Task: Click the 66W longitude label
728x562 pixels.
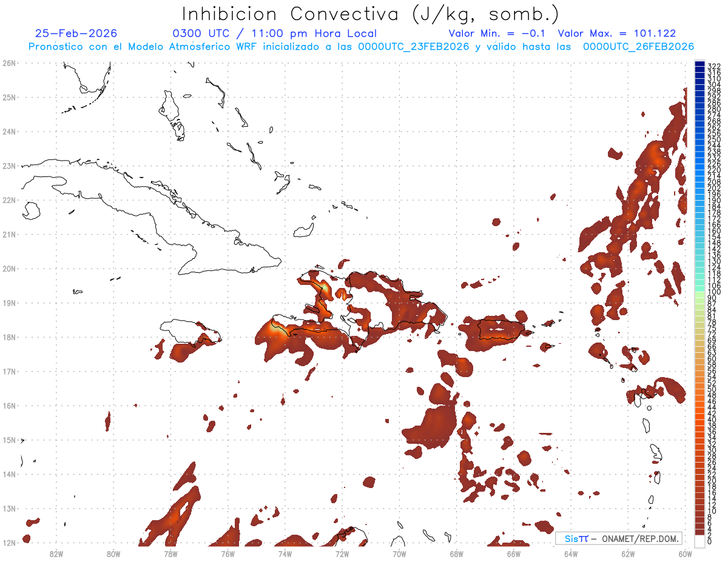Action: [x=514, y=553]
